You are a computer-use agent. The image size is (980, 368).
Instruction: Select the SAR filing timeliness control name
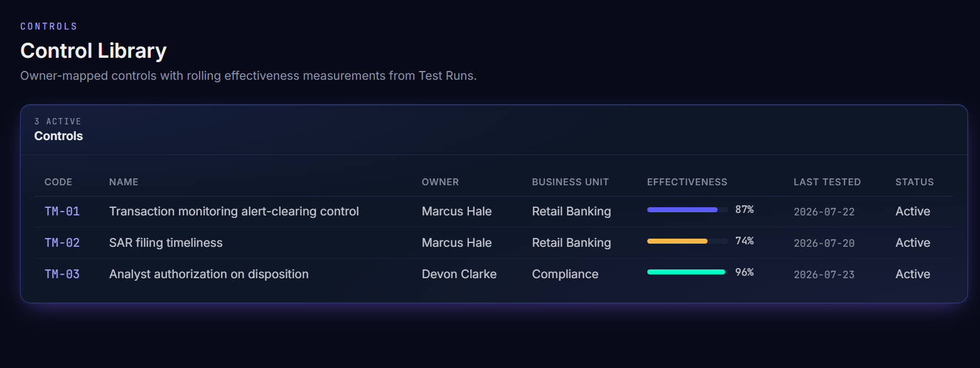click(166, 243)
